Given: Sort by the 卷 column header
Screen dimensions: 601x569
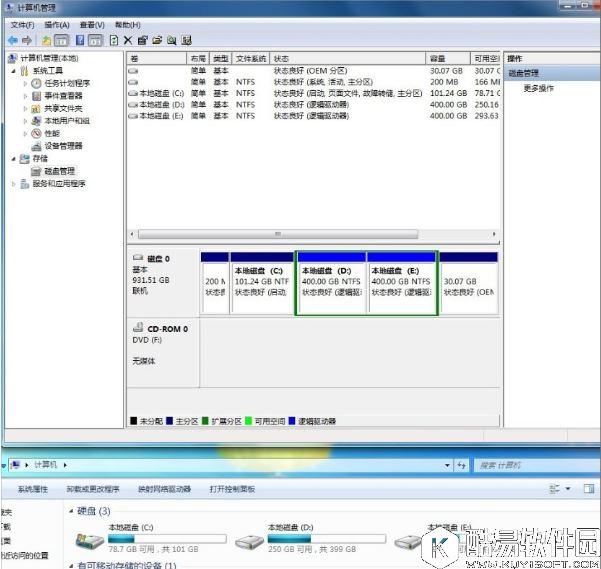Looking at the screenshot, I should (x=157, y=59).
